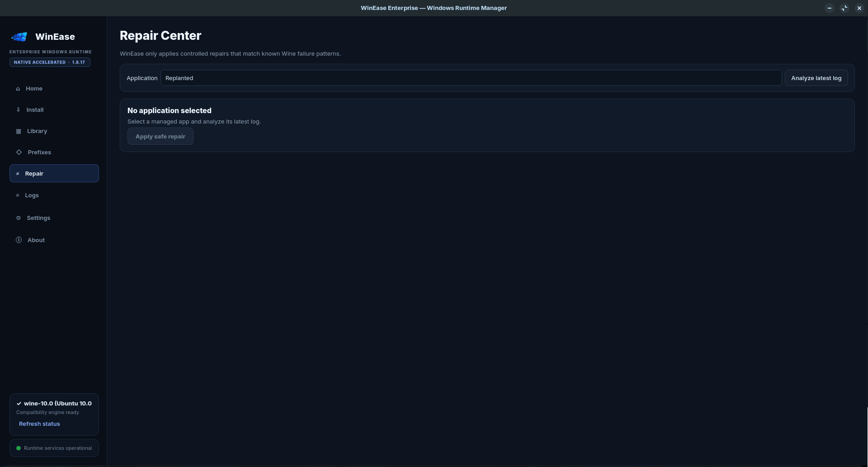Restore the WinEase window size
Image resolution: width=868 pixels, height=467 pixels.
[x=844, y=8]
